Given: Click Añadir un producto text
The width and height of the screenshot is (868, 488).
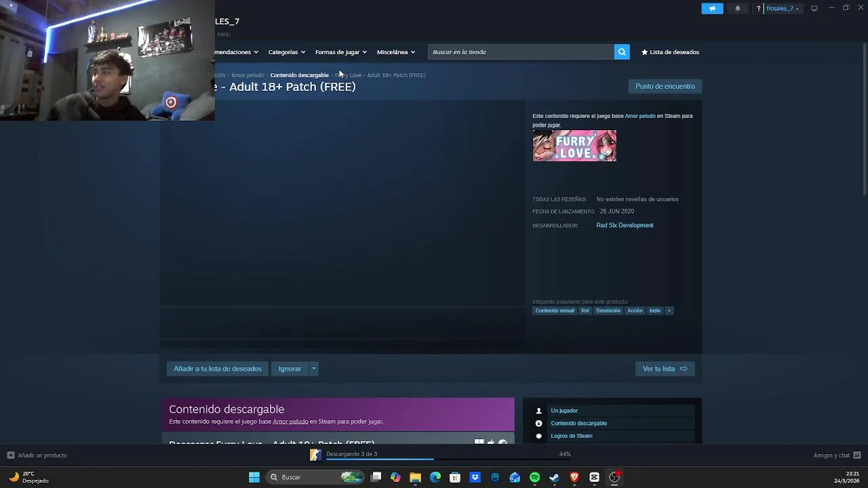Looking at the screenshot, I should 42,455.
